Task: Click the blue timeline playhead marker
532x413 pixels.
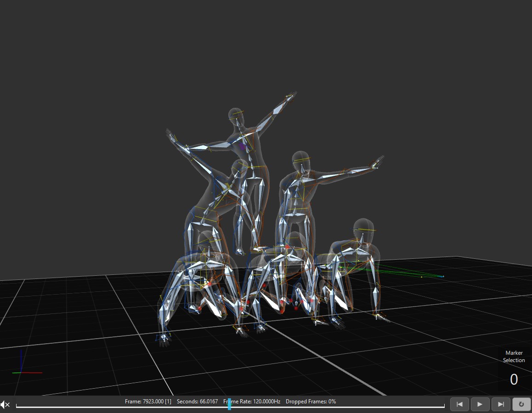Action: (229, 404)
